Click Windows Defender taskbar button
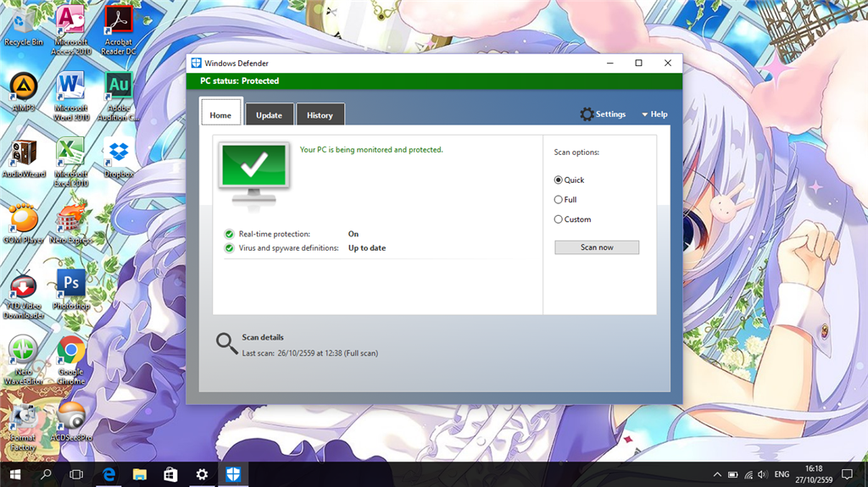The image size is (868, 487). point(232,474)
